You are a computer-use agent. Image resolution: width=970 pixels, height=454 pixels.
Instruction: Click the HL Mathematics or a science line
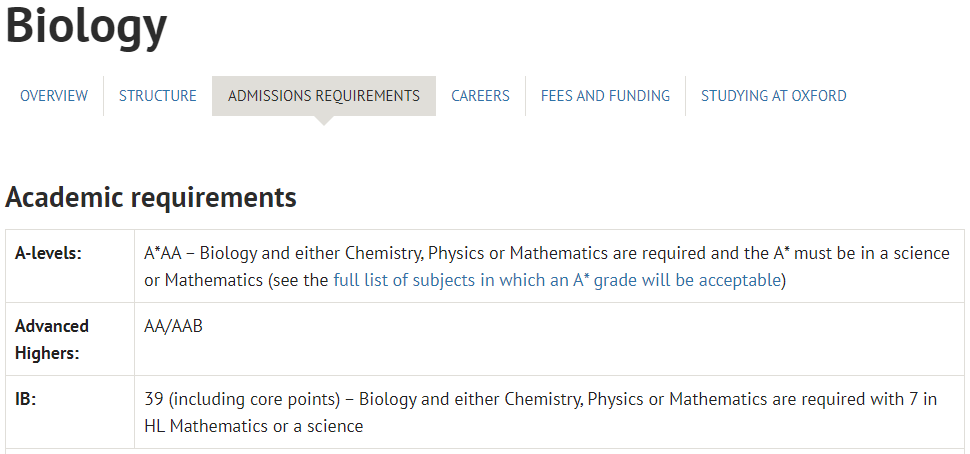[x=254, y=426]
